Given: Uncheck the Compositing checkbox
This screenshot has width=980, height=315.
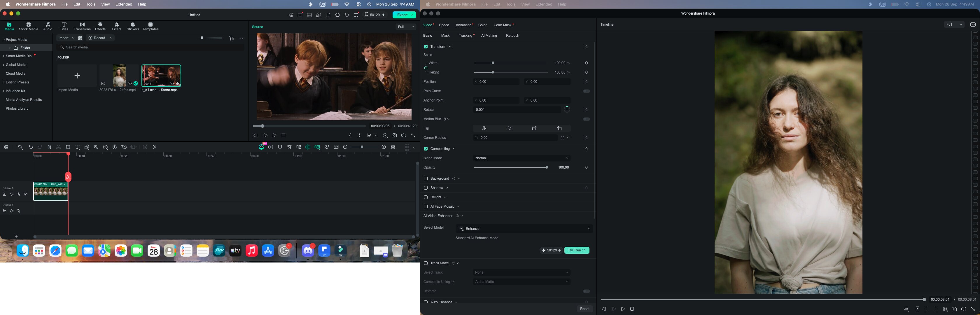Looking at the screenshot, I should (x=426, y=149).
